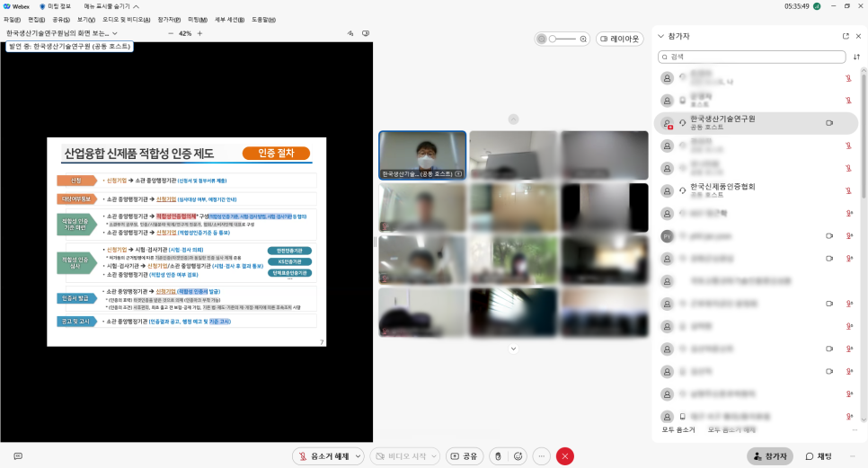The image size is (868, 468).
Task: Click the shared screen view-switch icon
Action: click(x=366, y=33)
